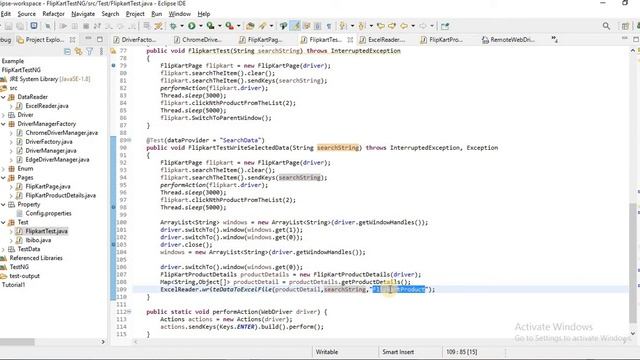This screenshot has width=640, height=360.
Task: Toggle Link with Editor in Project Explorer
Action: point(78,51)
